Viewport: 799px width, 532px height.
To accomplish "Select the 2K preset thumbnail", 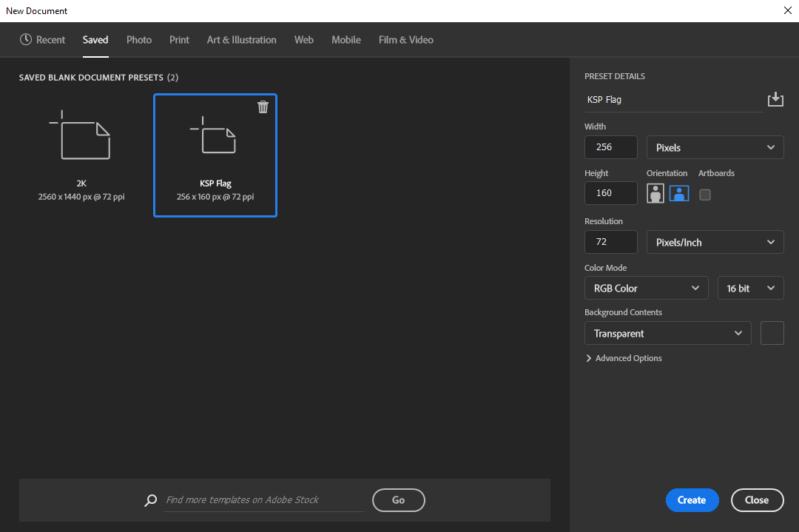I will click(x=81, y=155).
